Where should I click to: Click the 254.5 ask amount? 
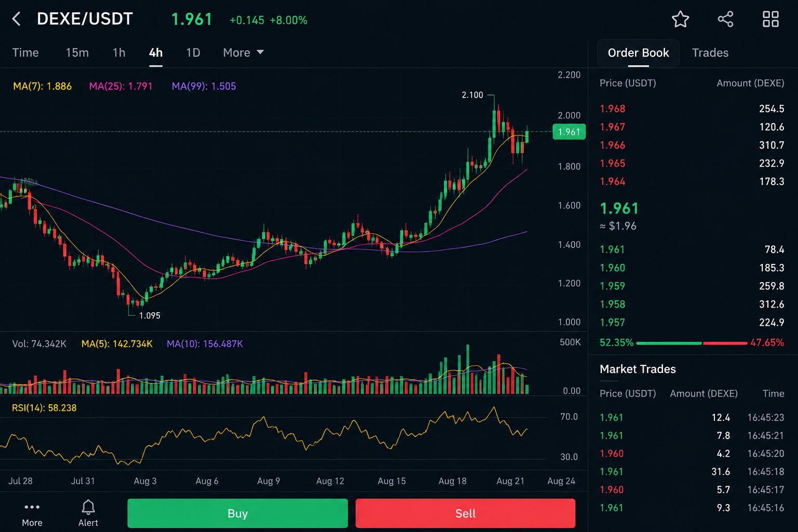point(772,109)
